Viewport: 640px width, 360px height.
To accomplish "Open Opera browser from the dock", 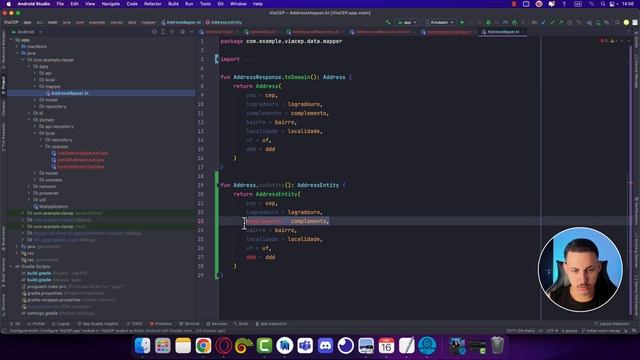I will [x=223, y=346].
